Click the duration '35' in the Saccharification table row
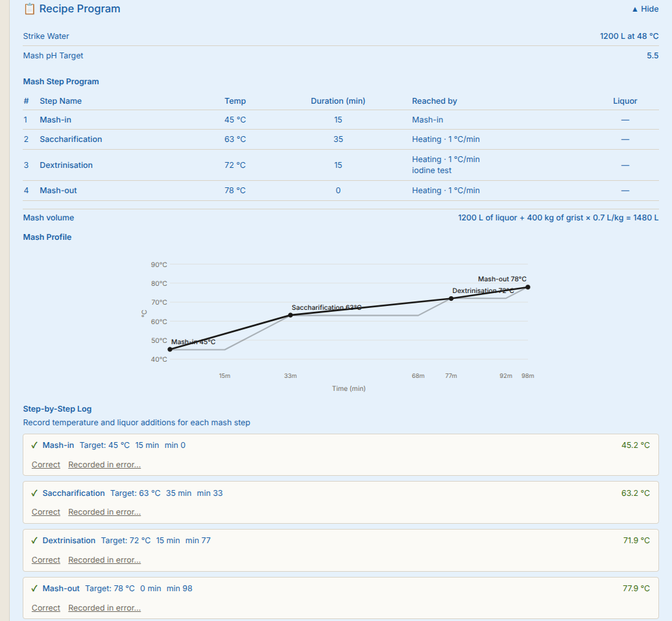 pos(338,139)
